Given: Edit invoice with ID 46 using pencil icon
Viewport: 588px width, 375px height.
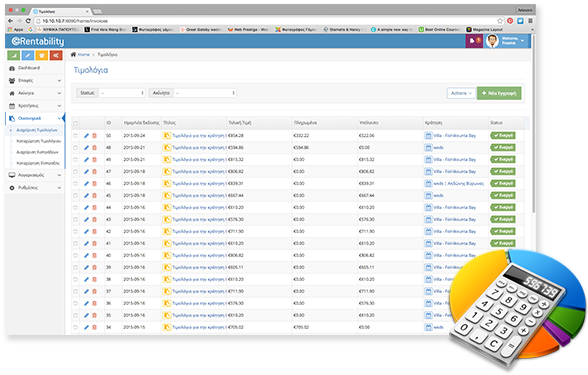Looking at the screenshot, I should point(86,184).
